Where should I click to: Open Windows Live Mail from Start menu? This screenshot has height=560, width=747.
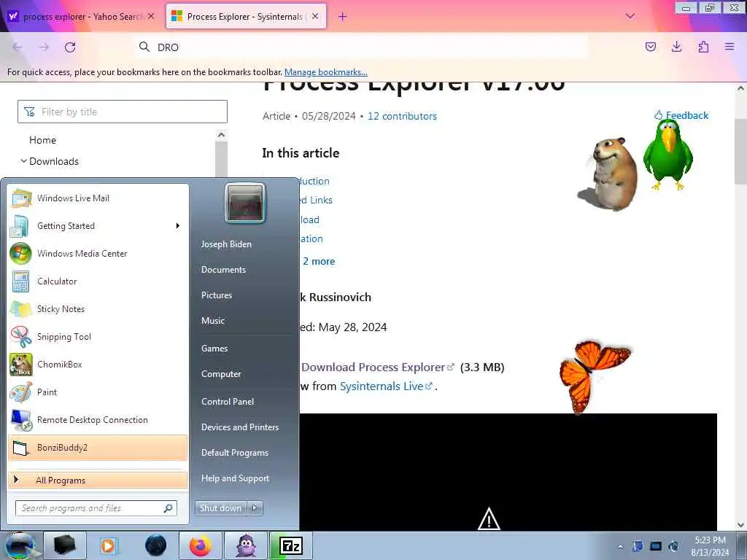[x=98, y=198]
